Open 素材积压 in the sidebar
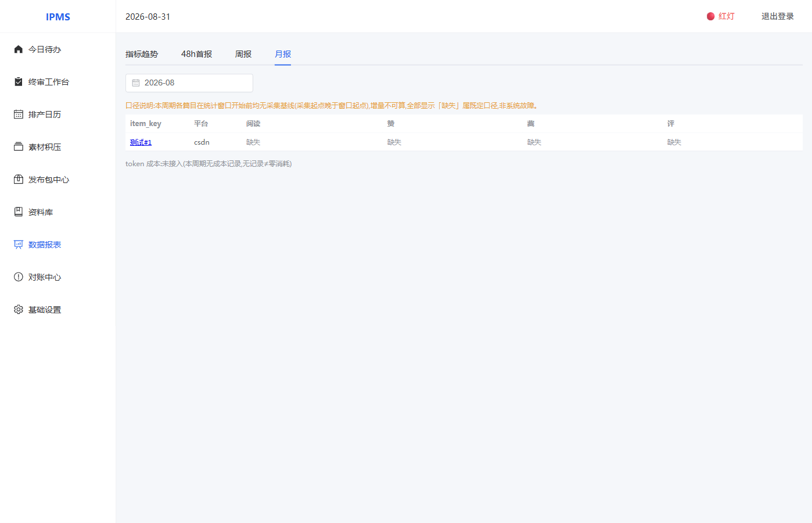 pos(58,147)
